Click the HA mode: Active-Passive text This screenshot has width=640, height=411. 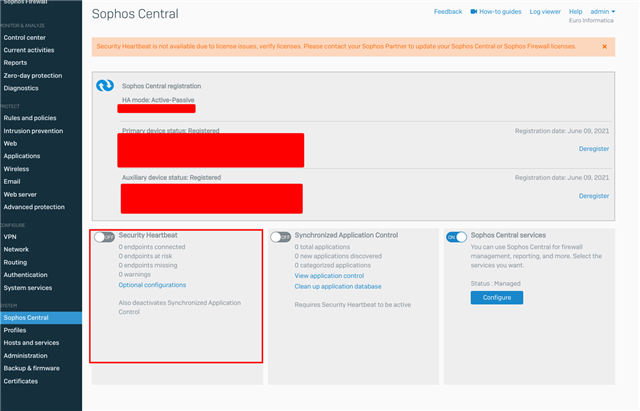pyautogui.click(x=158, y=100)
